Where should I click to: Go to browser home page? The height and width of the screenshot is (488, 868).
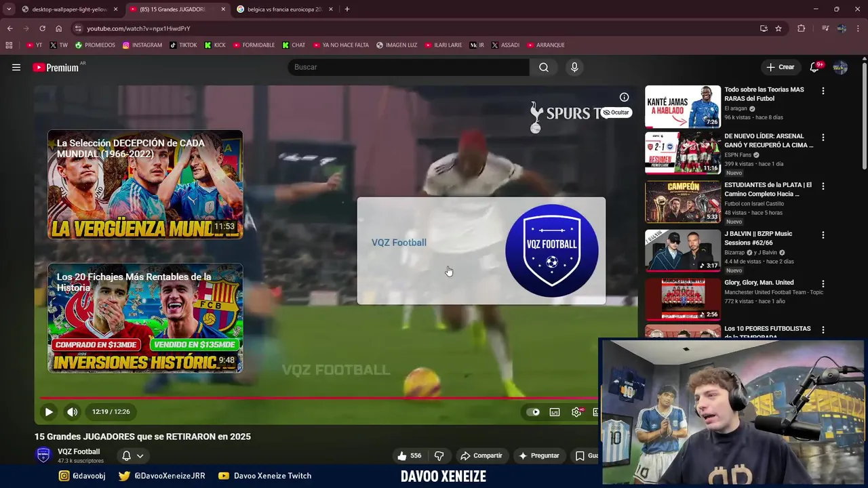click(x=58, y=28)
